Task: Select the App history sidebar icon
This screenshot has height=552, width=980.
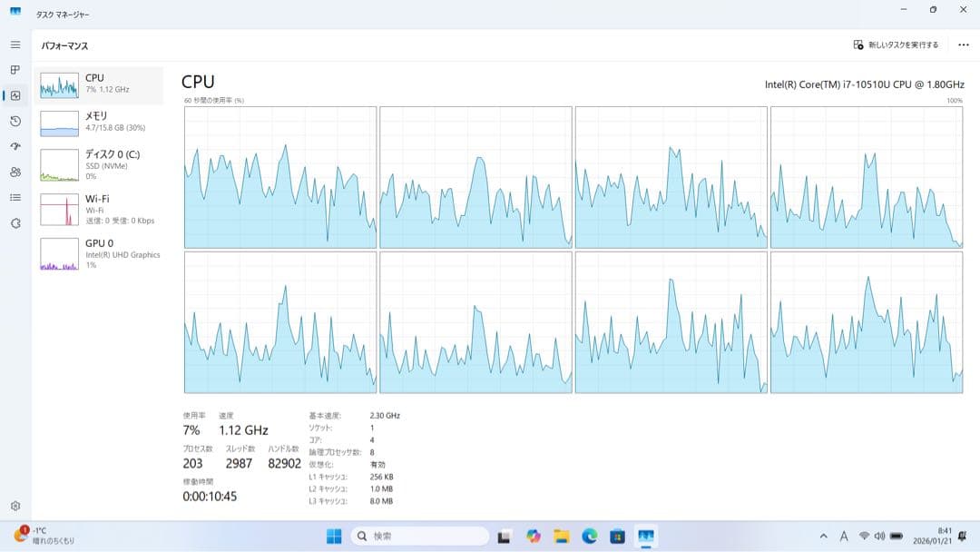Action: click(15, 120)
